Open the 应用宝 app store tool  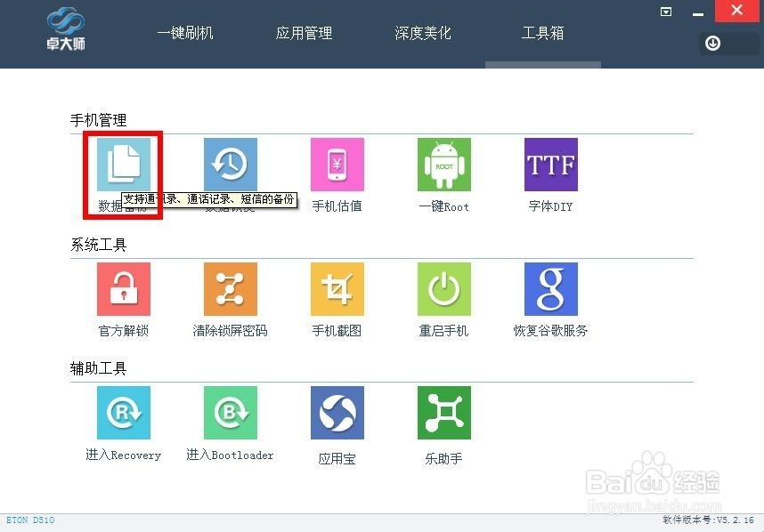tap(337, 412)
